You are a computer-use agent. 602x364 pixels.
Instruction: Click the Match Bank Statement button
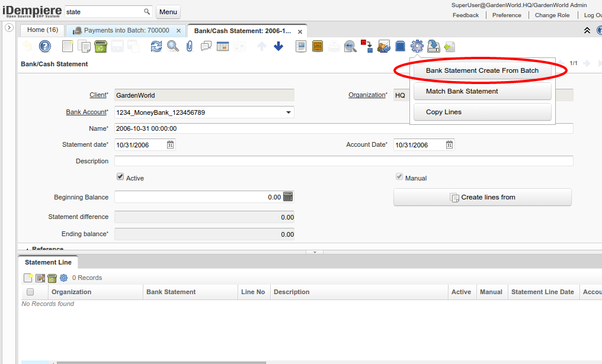pos(482,91)
